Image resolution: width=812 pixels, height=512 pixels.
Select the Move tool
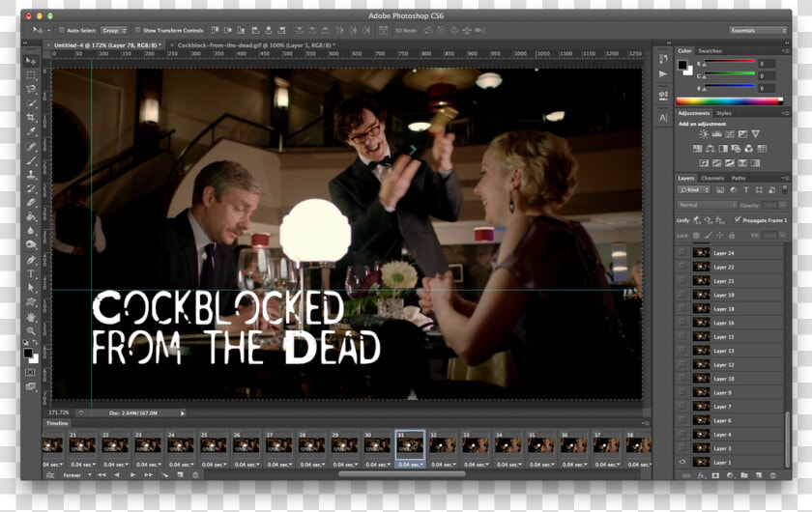point(31,61)
